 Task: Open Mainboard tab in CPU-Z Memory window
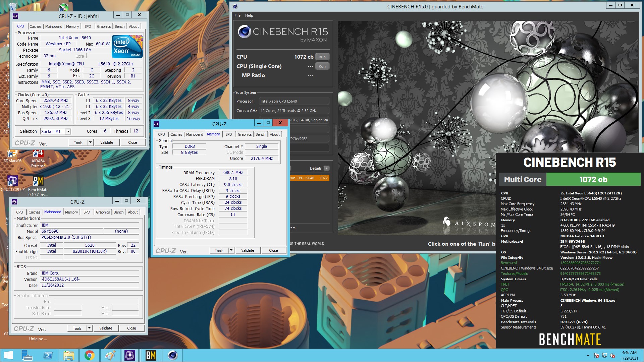point(195,134)
